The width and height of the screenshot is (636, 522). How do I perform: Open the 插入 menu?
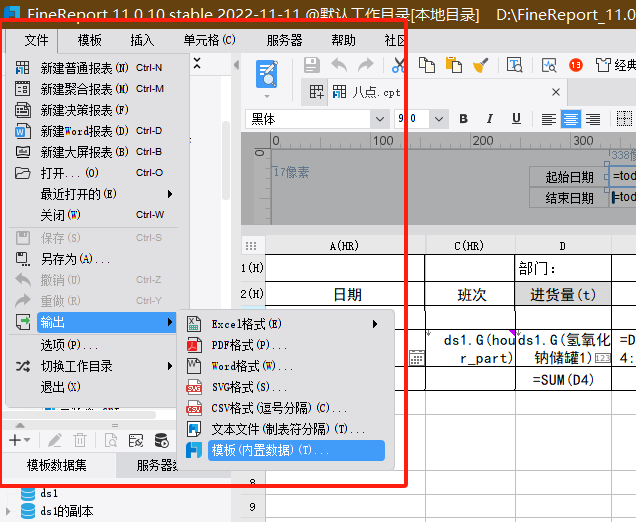click(x=142, y=40)
